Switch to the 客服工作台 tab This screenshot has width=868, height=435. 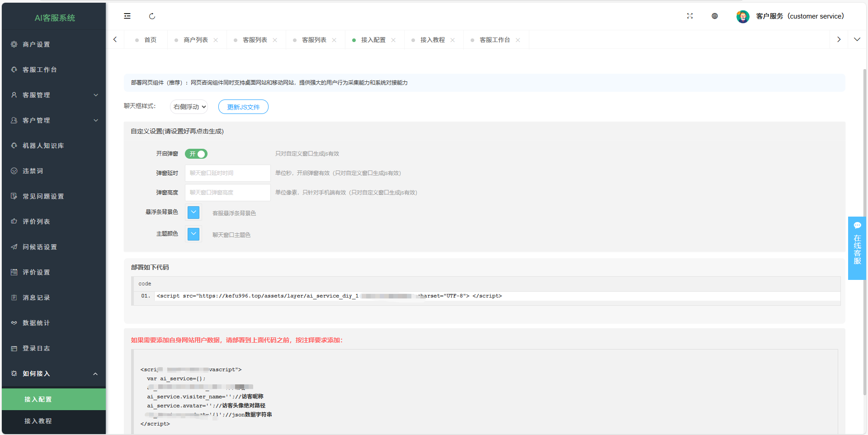[495, 40]
